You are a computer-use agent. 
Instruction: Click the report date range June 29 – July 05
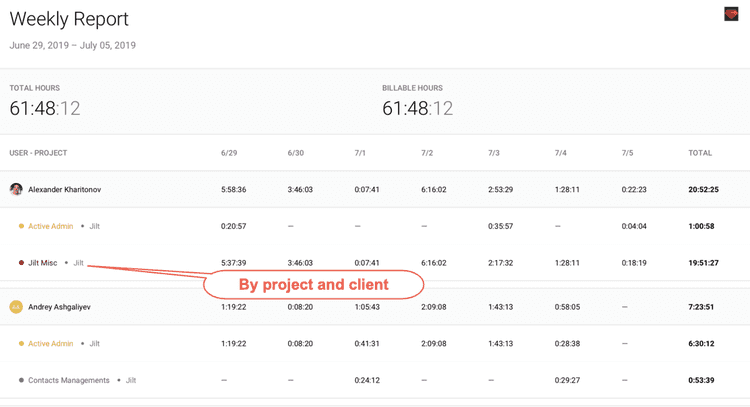72,46
